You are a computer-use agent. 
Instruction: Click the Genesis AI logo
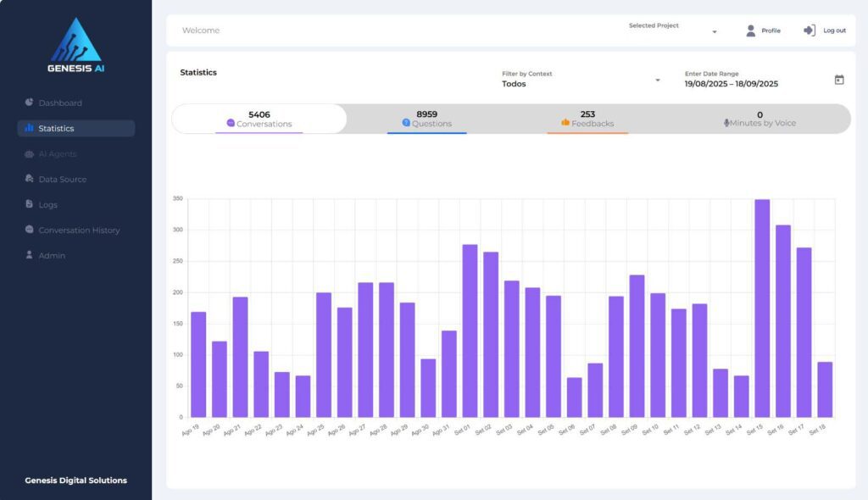[76, 46]
